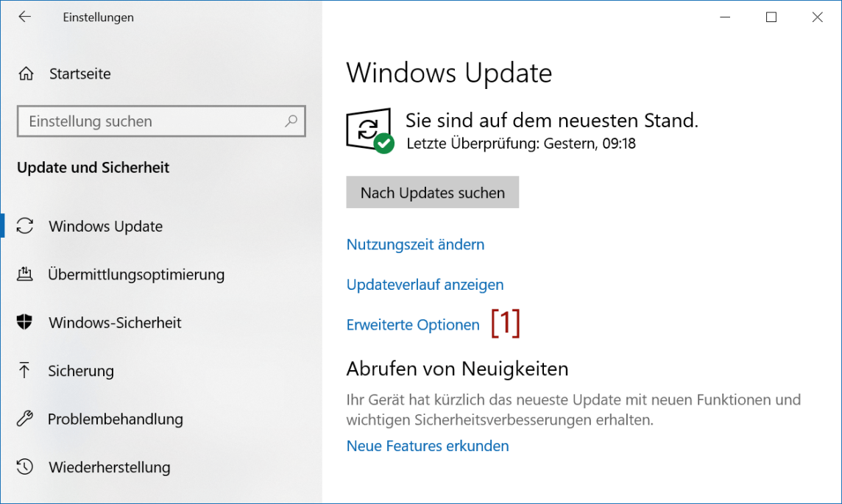Click the Sicherung upload arrow icon
Screen dimensions: 842x504
pos(24,370)
